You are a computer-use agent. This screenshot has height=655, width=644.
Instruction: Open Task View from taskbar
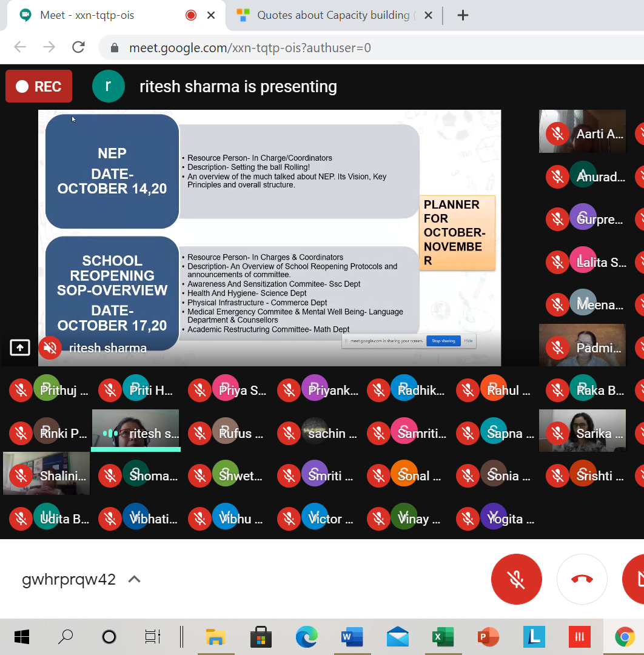pyautogui.click(x=152, y=637)
